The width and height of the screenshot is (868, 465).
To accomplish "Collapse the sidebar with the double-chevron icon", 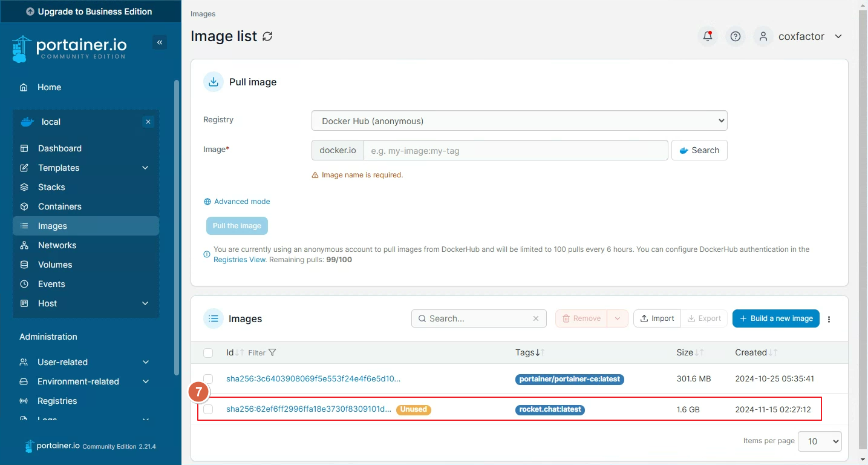I will point(160,42).
